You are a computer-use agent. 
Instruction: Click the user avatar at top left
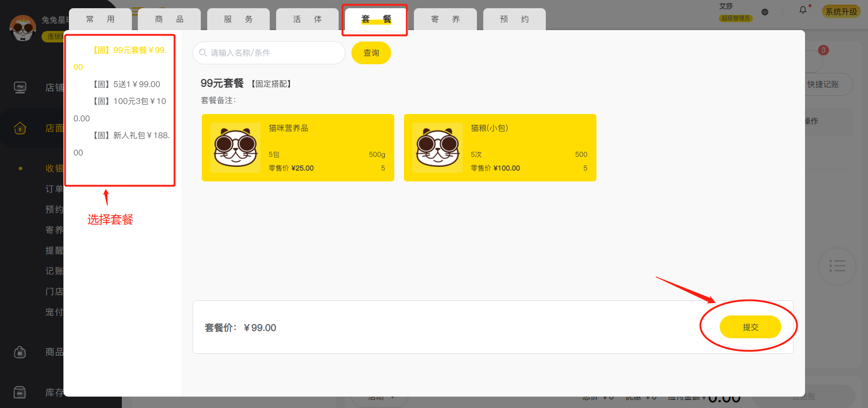click(22, 28)
